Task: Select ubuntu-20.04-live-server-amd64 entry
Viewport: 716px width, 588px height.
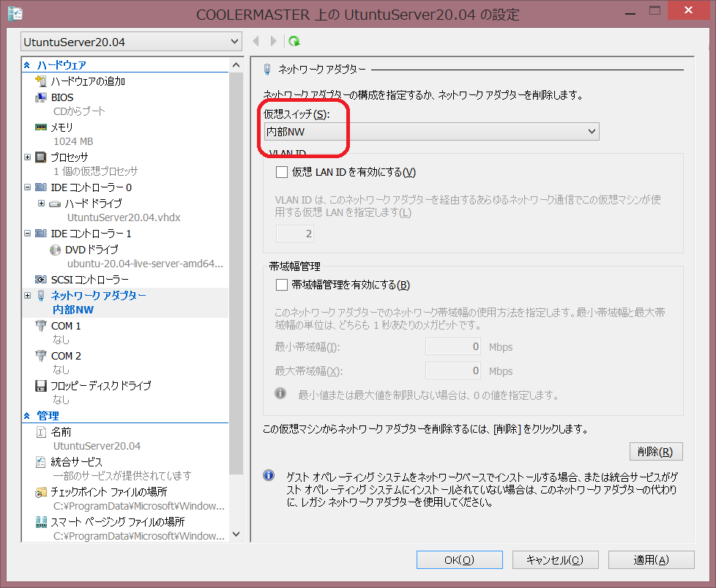Action: pyautogui.click(x=145, y=264)
